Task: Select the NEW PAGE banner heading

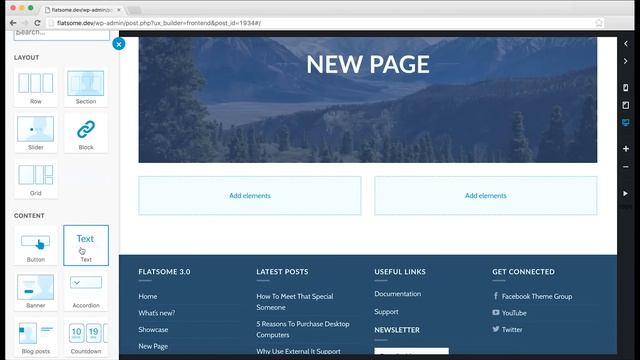Action: (x=368, y=64)
